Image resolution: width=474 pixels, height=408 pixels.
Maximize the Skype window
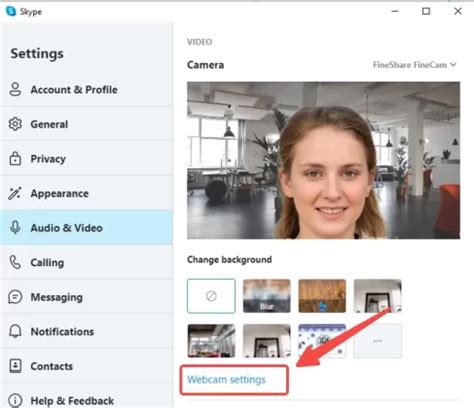tap(426, 11)
